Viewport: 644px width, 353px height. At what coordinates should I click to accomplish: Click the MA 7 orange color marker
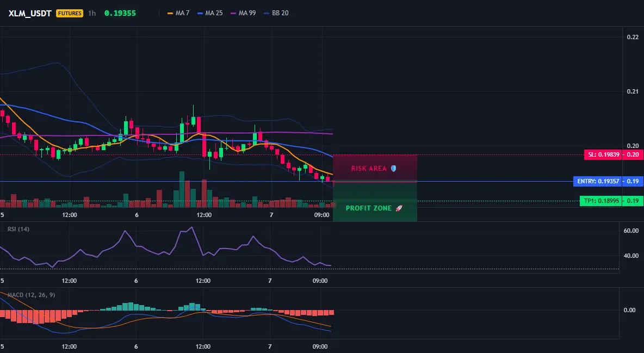coord(170,13)
